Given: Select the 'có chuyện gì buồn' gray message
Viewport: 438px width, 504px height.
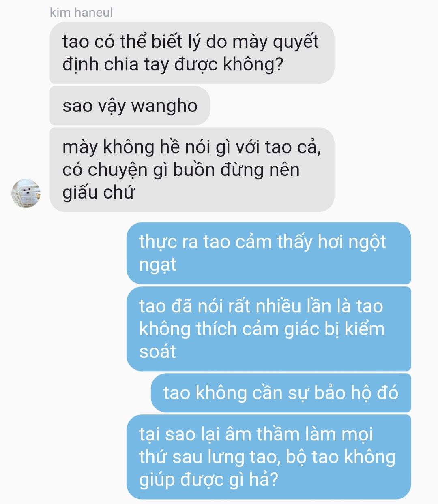Looking at the screenshot, I should (x=192, y=169).
